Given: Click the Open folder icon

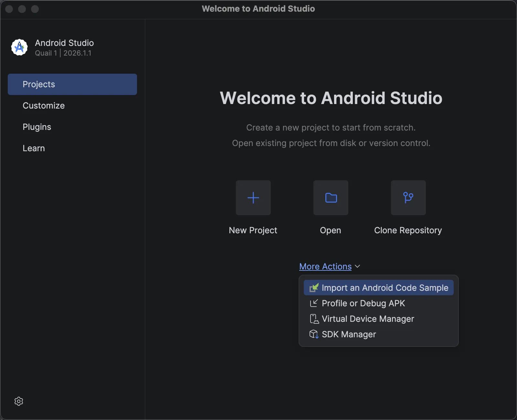Looking at the screenshot, I should (331, 198).
